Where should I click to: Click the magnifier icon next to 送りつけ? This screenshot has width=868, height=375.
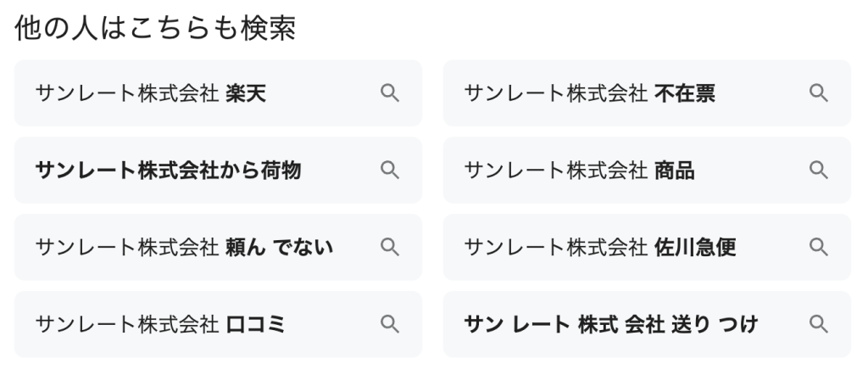[818, 324]
